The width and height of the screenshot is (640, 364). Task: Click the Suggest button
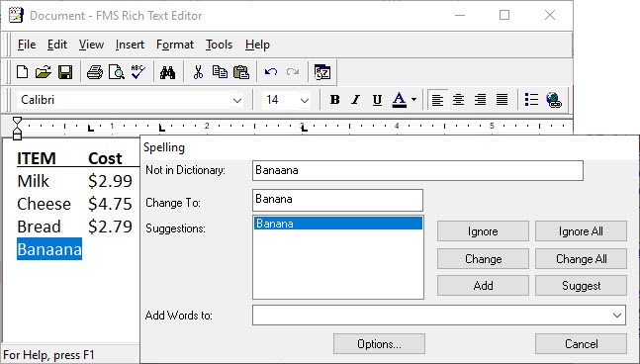tap(581, 285)
